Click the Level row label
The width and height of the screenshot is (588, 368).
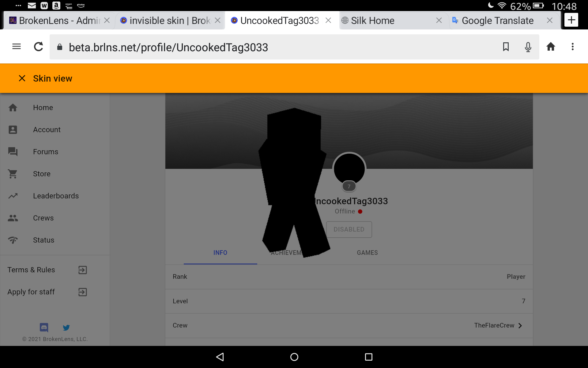(180, 301)
